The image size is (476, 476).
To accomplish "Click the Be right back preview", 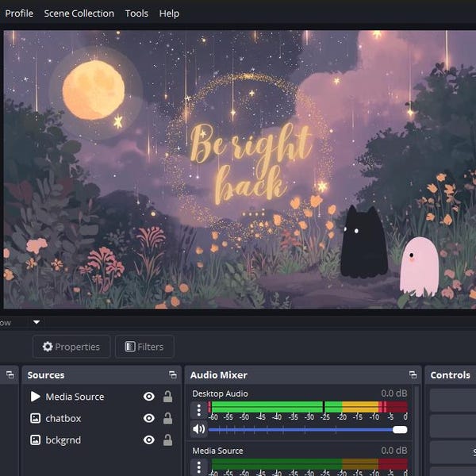I will (x=240, y=169).
